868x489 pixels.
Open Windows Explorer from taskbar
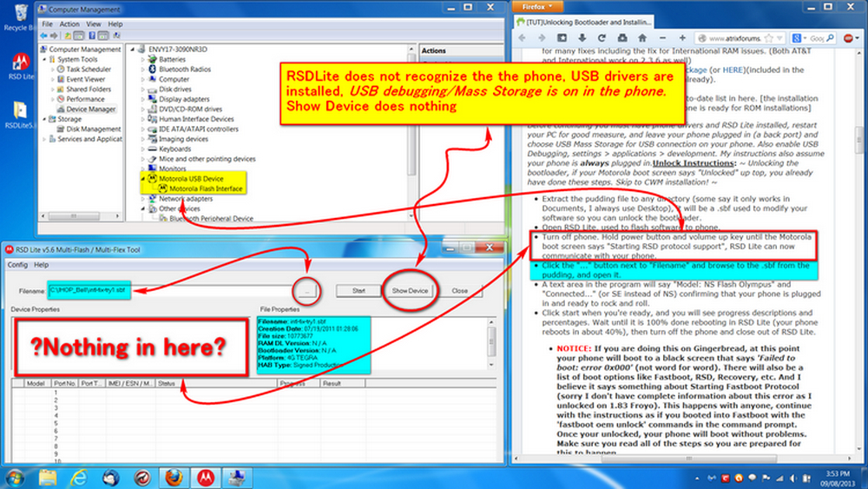pos(48,478)
